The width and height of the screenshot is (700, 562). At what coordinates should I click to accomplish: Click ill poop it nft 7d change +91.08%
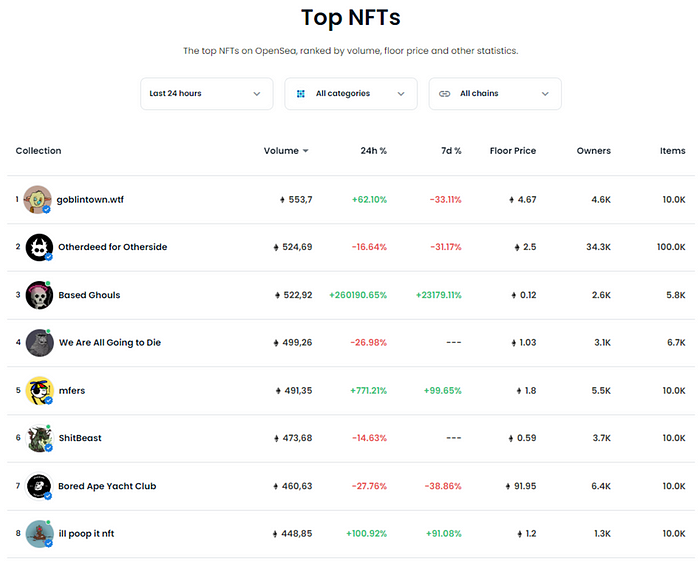coord(444,533)
